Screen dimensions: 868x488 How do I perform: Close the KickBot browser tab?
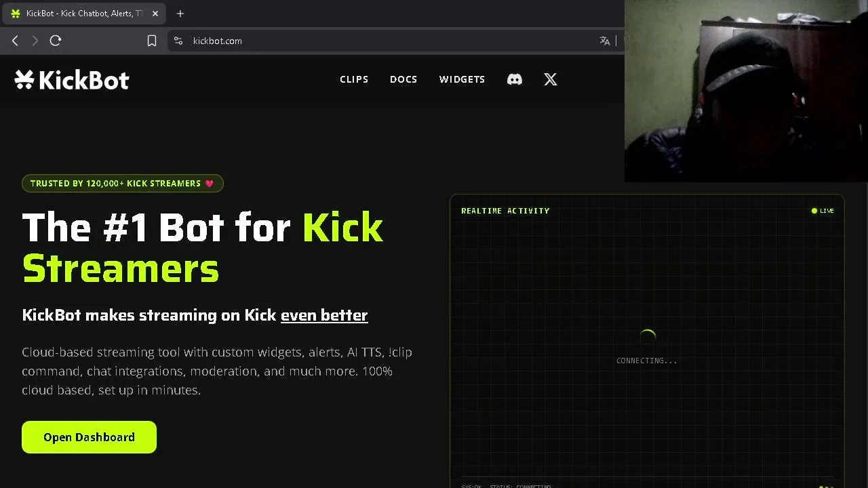coord(155,14)
